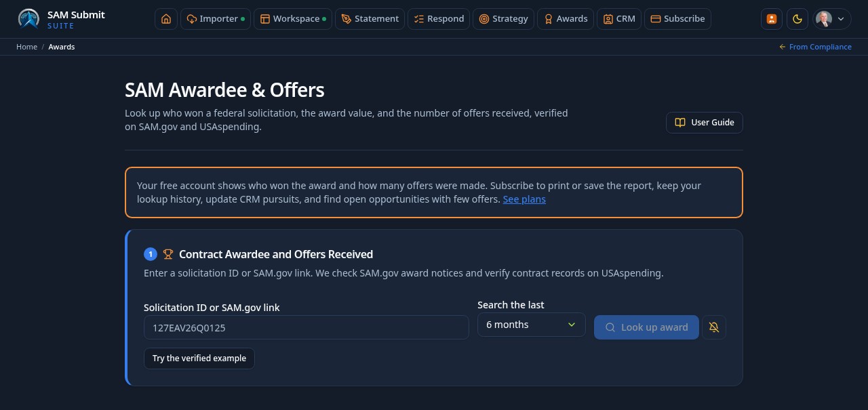Go to the Statement page
This screenshot has height=410, width=868.
point(370,19)
